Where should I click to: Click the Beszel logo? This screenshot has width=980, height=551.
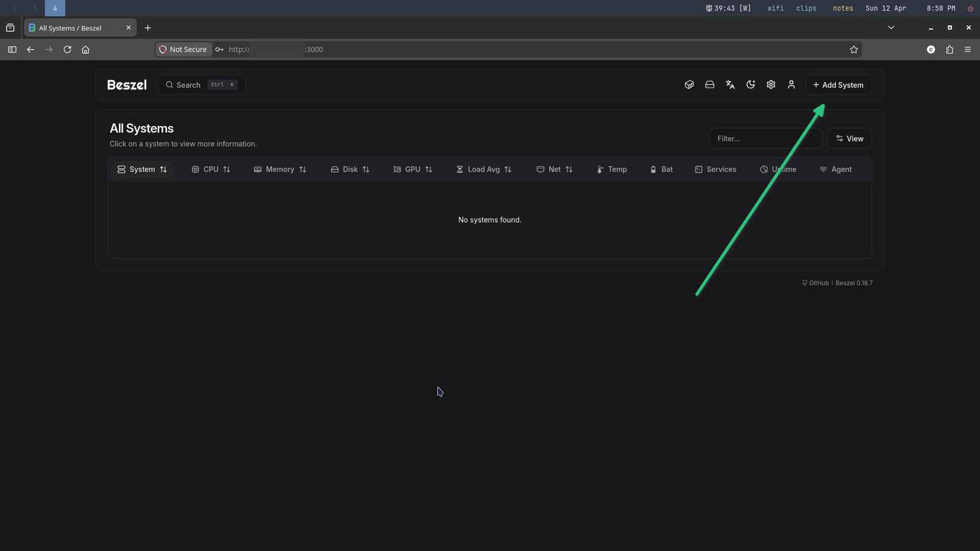click(x=127, y=85)
